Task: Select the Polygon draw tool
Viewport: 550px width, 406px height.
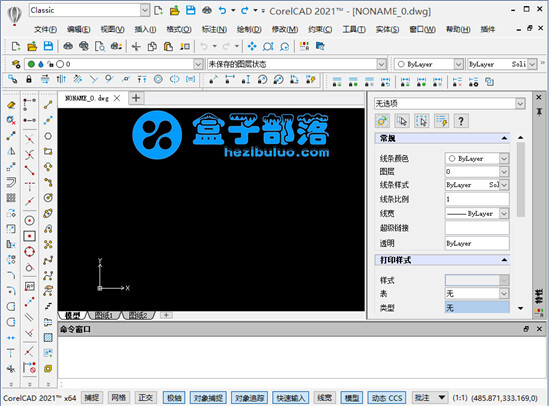Action: pos(48,136)
